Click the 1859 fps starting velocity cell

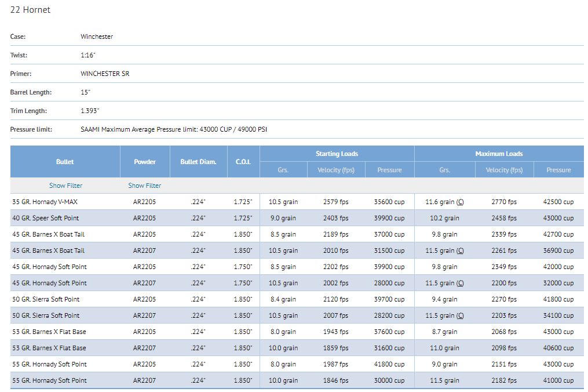336,348
